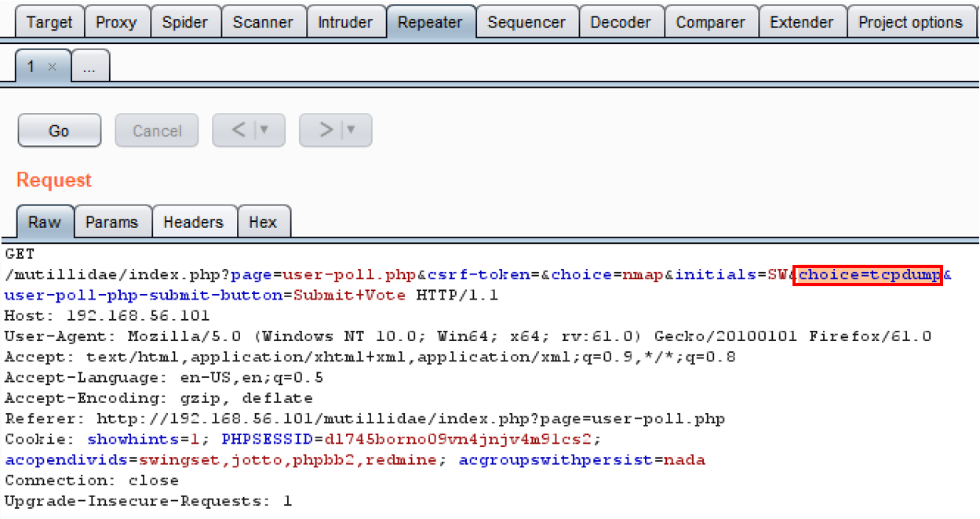Select the Scanner tab
The width and height of the screenshot is (980, 519).
coord(263,22)
